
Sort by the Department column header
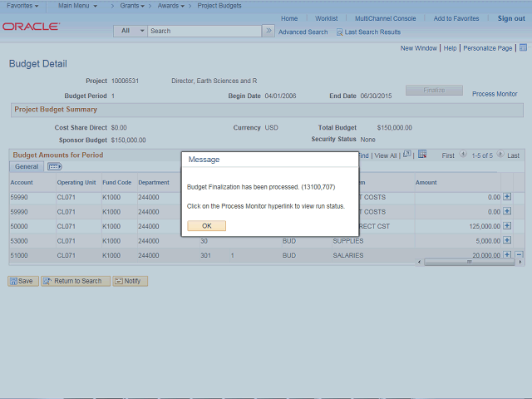[x=154, y=183]
